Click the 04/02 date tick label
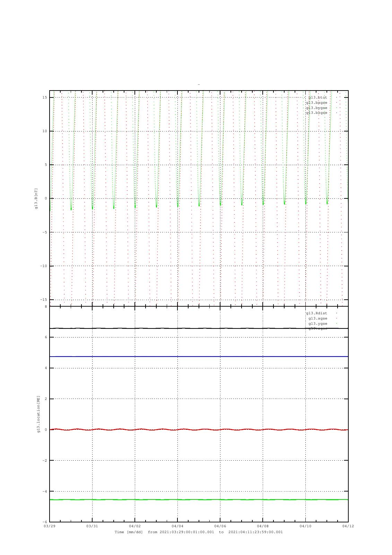 click(135, 526)
